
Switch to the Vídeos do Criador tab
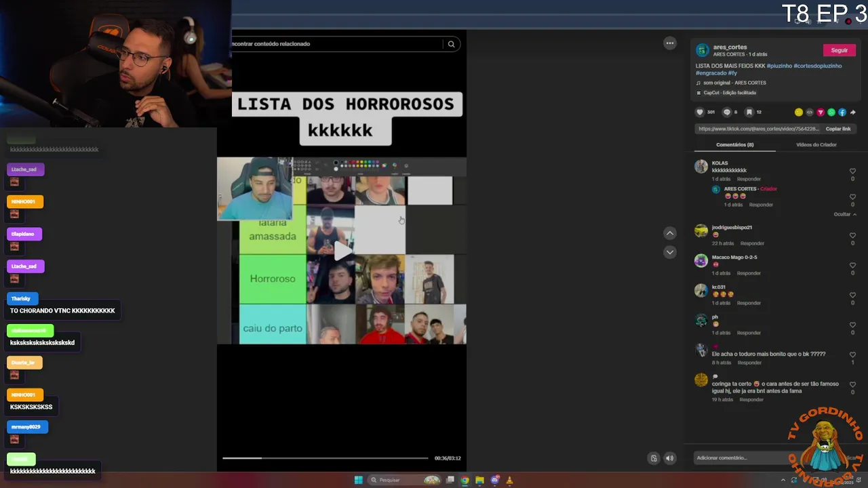point(816,145)
